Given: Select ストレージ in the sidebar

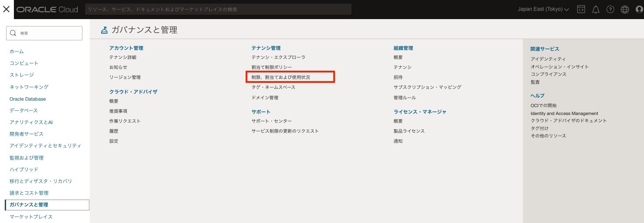Looking at the screenshot, I should [22, 75].
